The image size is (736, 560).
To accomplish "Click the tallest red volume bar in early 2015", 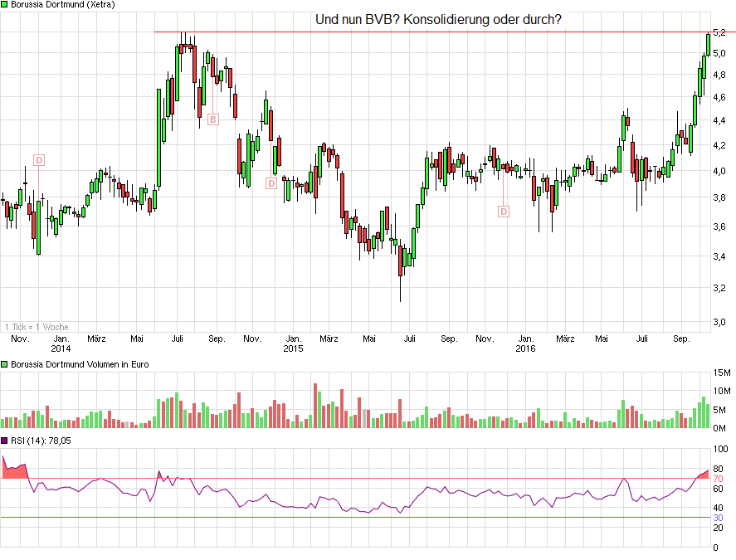I will (x=315, y=406).
